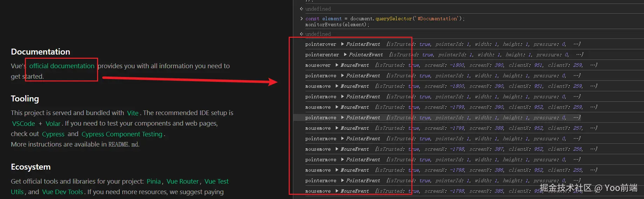Open the standalone Cypress link
The image size is (644, 199).
point(53,134)
